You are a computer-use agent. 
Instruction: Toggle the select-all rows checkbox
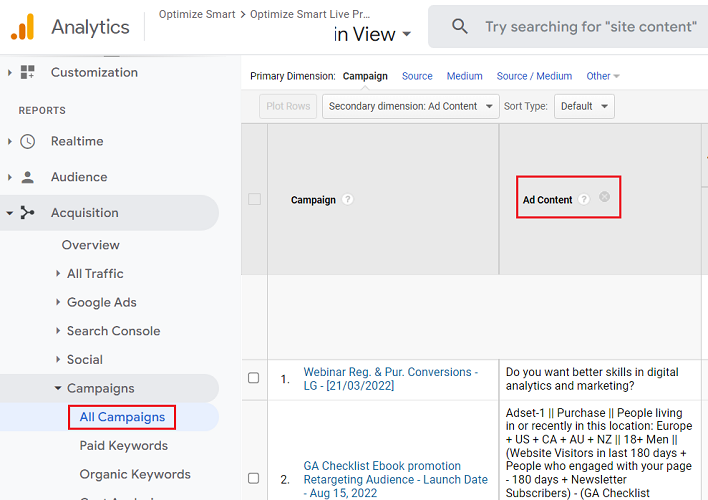pyautogui.click(x=254, y=199)
